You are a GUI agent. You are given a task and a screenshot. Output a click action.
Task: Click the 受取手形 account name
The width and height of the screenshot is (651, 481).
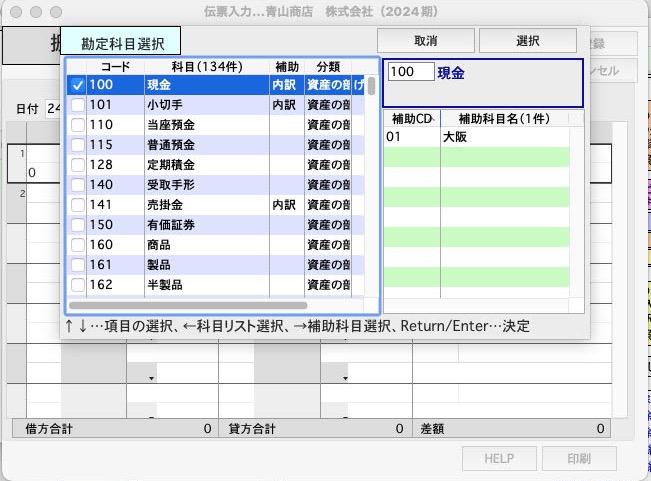tap(172, 185)
